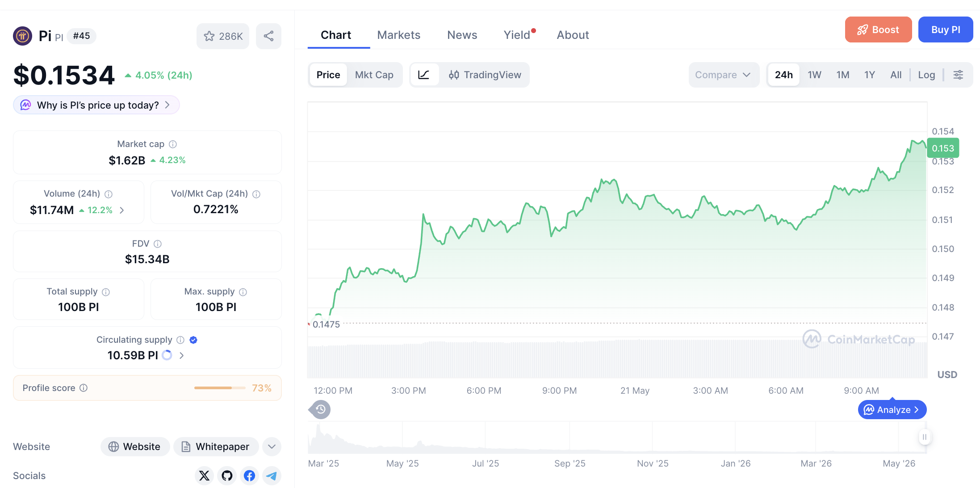The height and width of the screenshot is (488, 980).
Task: Select the 1W time range
Action: pyautogui.click(x=814, y=75)
